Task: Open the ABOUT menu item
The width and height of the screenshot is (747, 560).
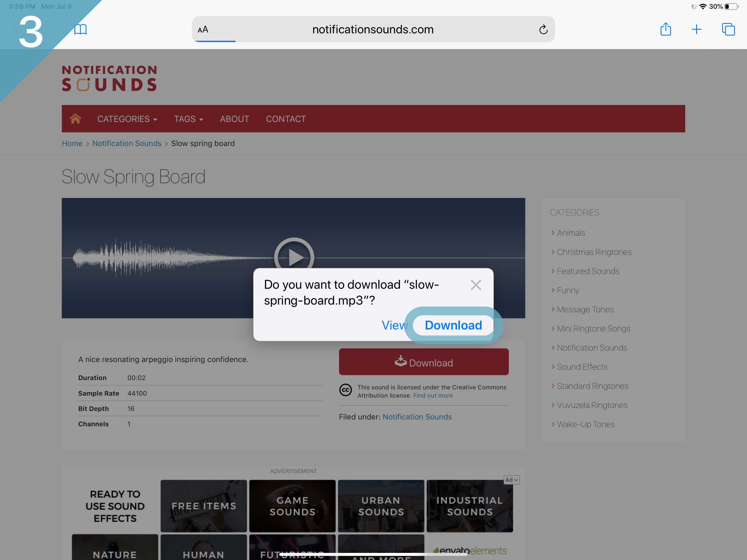Action: (x=234, y=119)
